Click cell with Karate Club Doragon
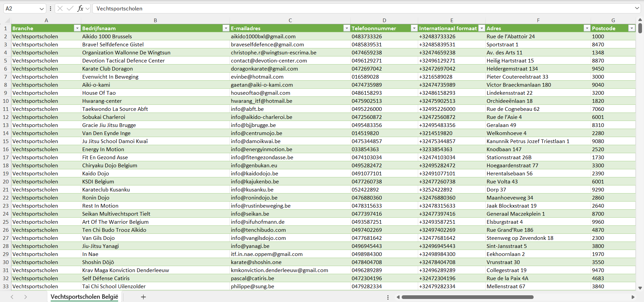 coord(107,69)
